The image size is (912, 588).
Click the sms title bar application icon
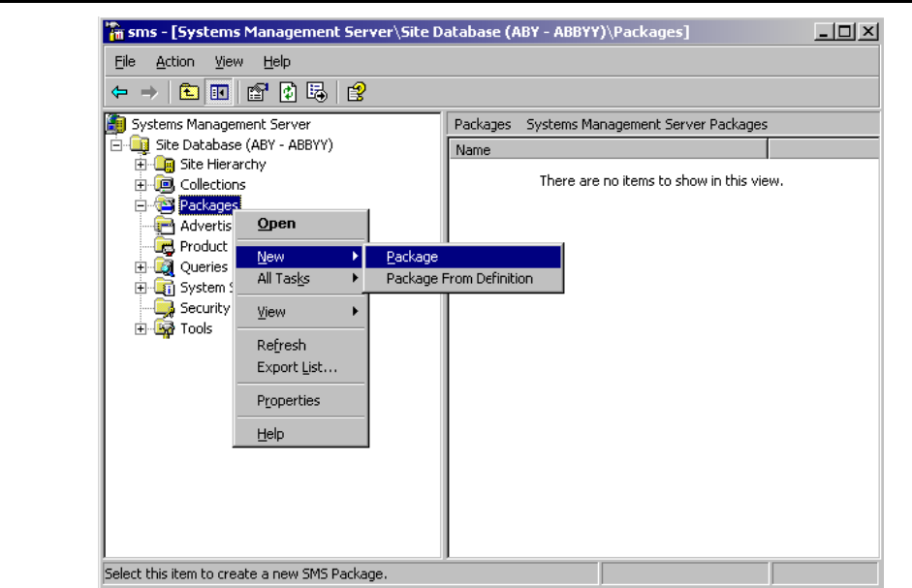[115, 31]
